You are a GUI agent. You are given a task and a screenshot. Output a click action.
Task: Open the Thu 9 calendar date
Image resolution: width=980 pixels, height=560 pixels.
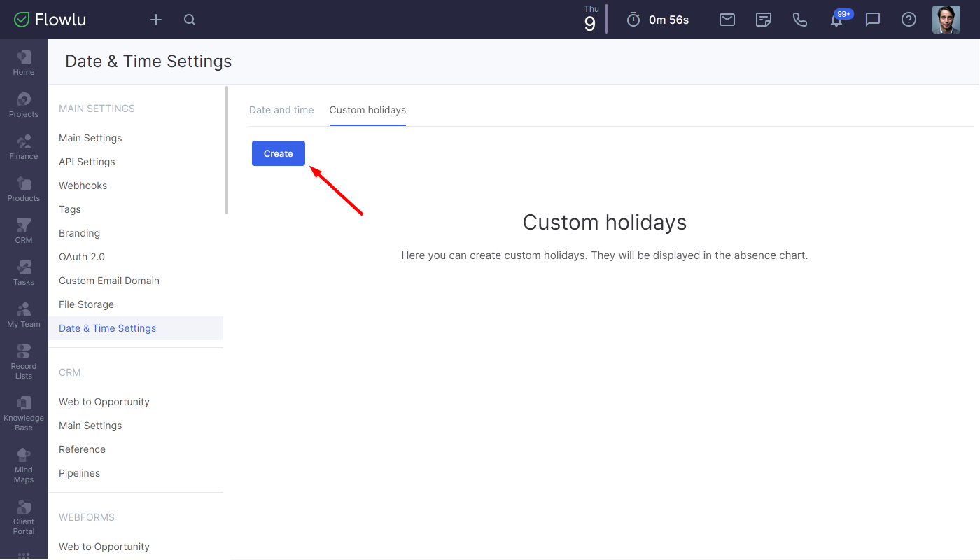(x=591, y=19)
